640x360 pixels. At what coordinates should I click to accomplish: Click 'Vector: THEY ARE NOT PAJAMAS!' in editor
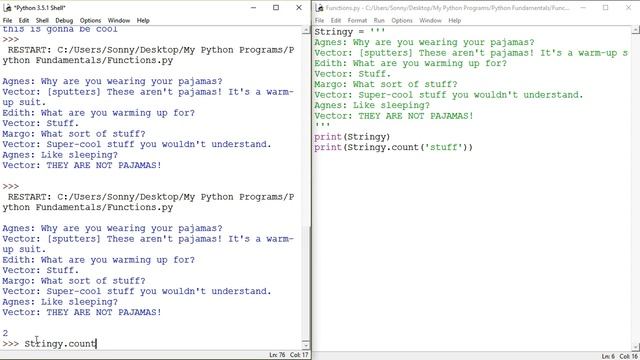point(394,116)
